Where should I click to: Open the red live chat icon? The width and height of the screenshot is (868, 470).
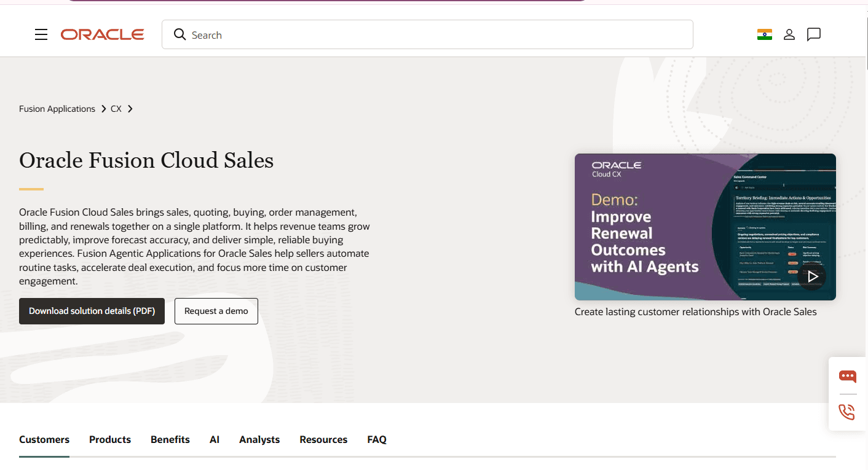click(848, 376)
